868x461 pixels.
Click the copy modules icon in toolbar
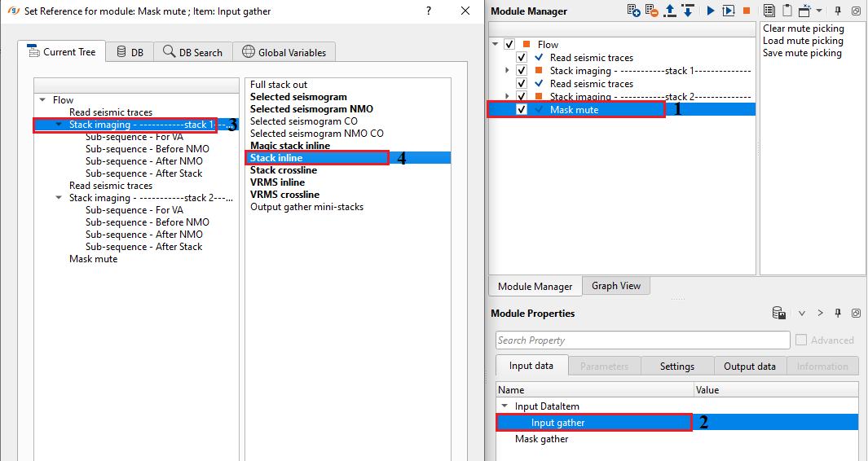(x=769, y=11)
